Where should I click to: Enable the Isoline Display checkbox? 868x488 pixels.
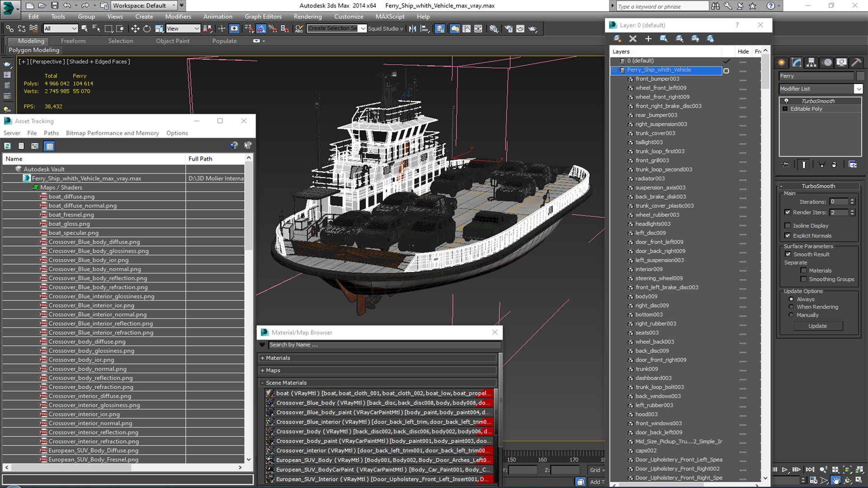[788, 225]
